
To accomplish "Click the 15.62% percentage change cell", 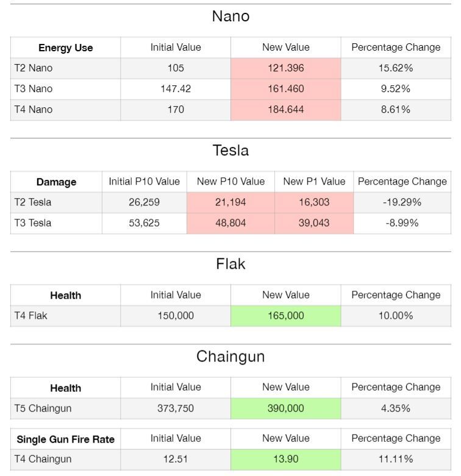I will (x=395, y=68).
